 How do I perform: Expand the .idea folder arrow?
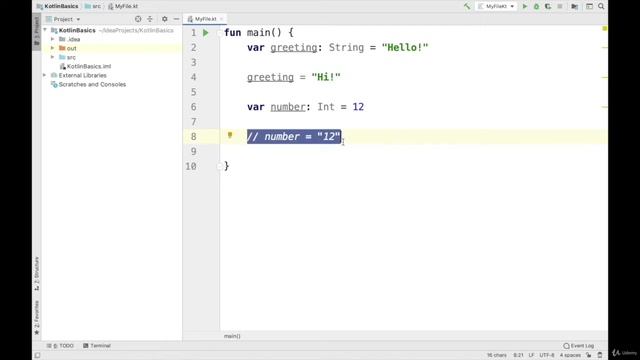click(53, 39)
